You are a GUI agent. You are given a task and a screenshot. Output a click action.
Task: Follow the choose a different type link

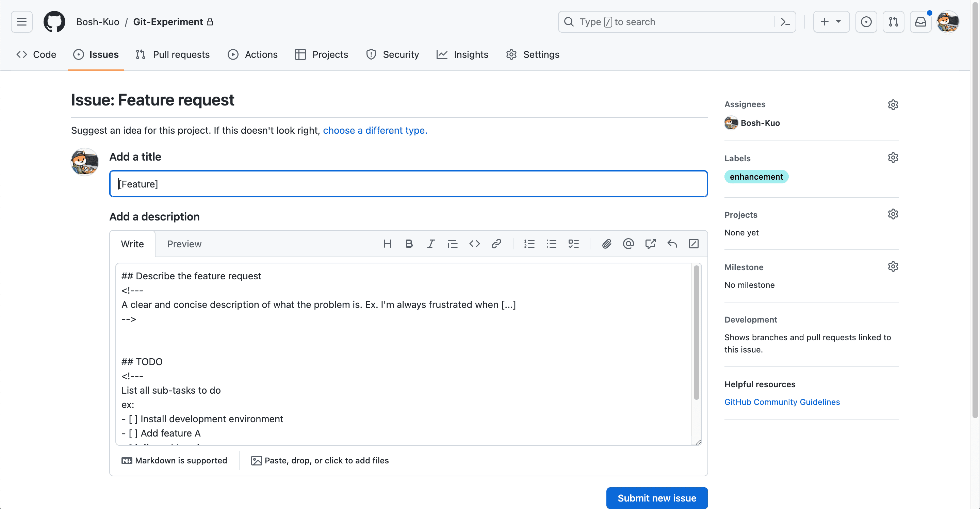pos(375,131)
